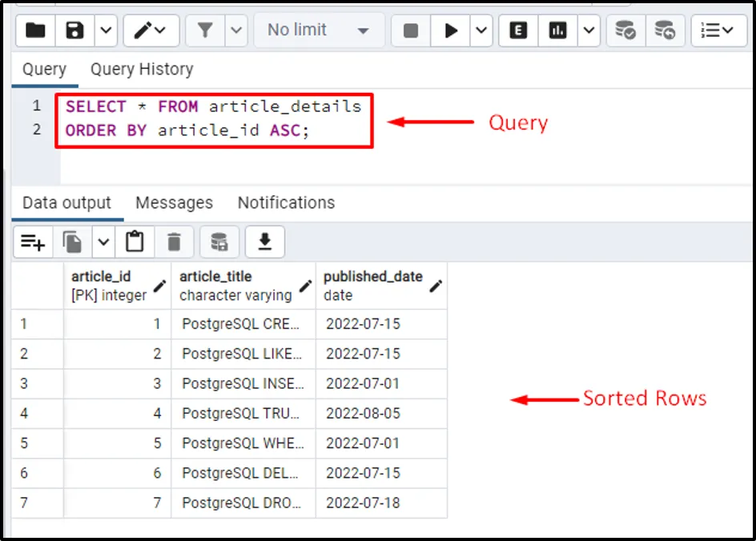The image size is (756, 541).
Task: Commit the transaction using the database check icon
Action: 625,30
